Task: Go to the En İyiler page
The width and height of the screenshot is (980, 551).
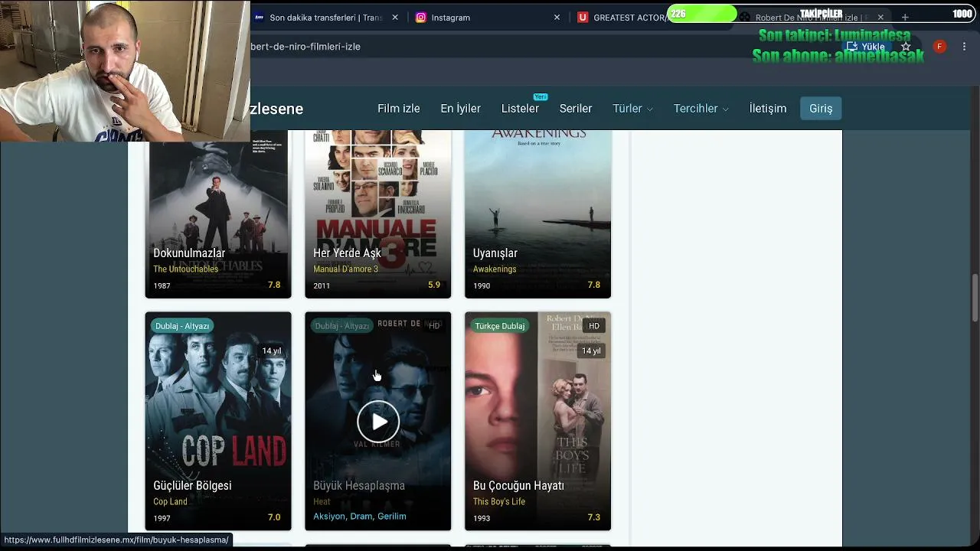Action: [461, 109]
